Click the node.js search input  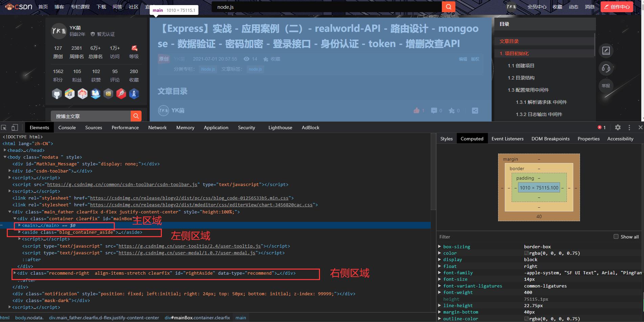click(327, 7)
